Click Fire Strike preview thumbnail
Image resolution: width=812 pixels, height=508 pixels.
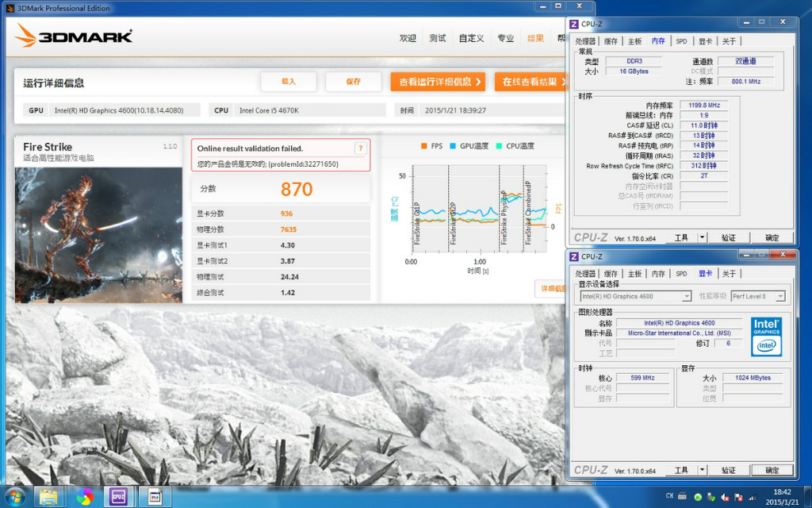(x=99, y=235)
